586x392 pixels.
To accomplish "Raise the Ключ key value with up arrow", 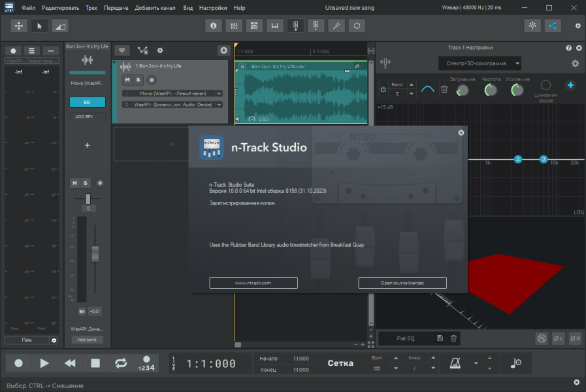I will [x=433, y=358].
